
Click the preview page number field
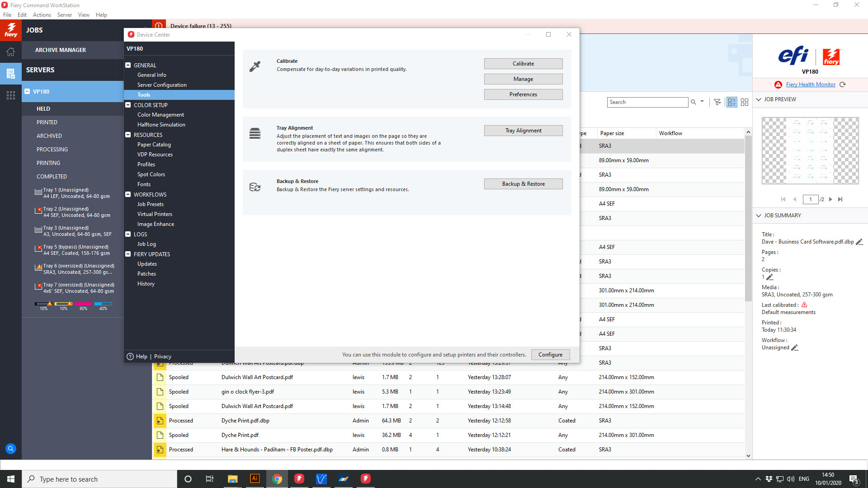click(811, 199)
